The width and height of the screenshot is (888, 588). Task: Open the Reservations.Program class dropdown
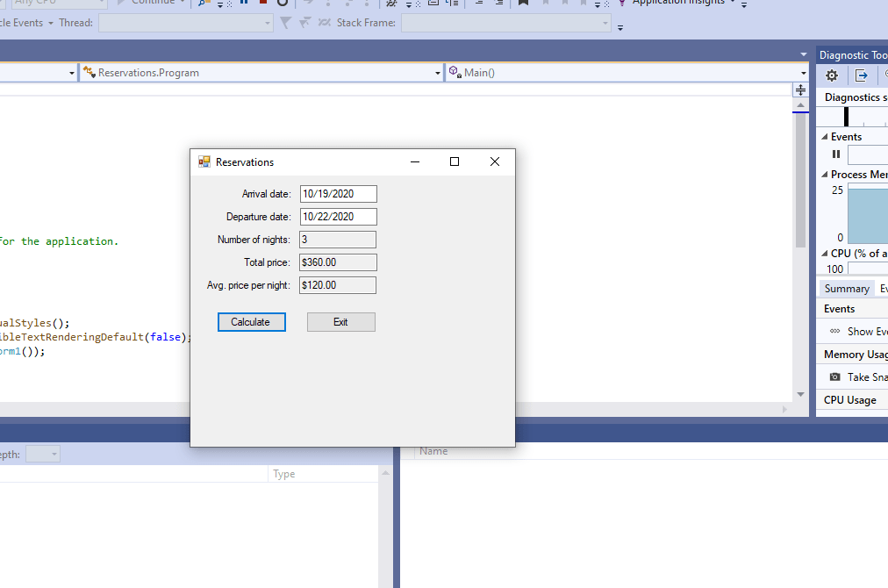(437, 73)
